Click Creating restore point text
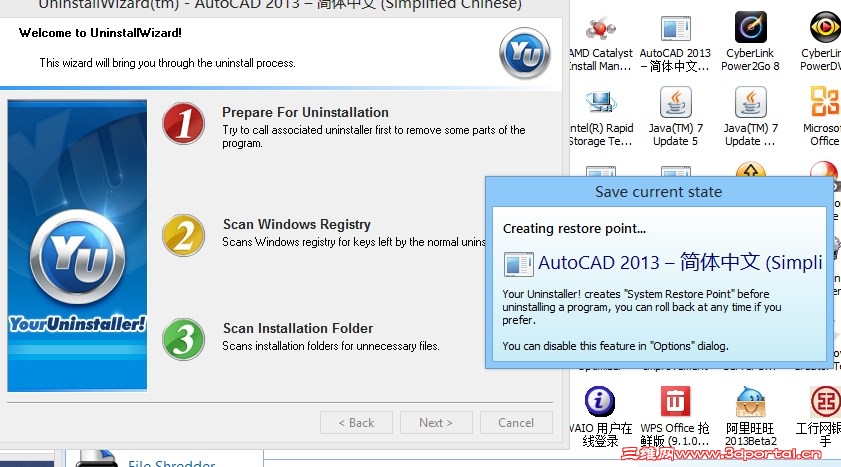The width and height of the screenshot is (841, 467). [x=574, y=228]
